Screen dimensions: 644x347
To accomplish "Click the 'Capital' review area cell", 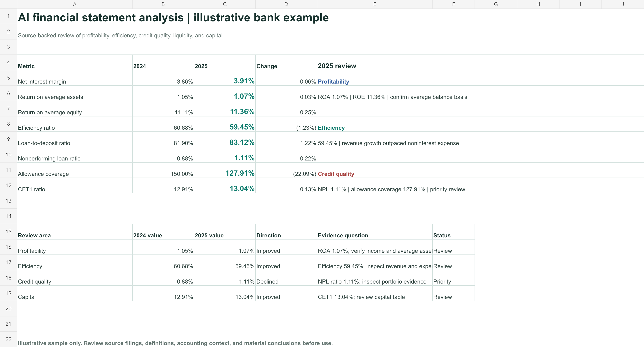I will [75, 293].
